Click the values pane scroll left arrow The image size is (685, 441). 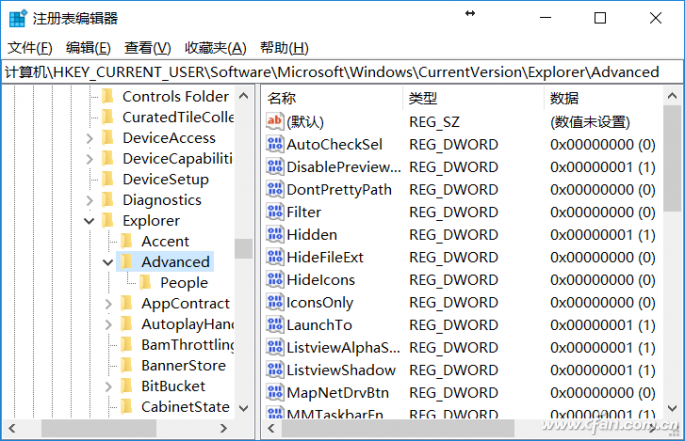coord(271,428)
